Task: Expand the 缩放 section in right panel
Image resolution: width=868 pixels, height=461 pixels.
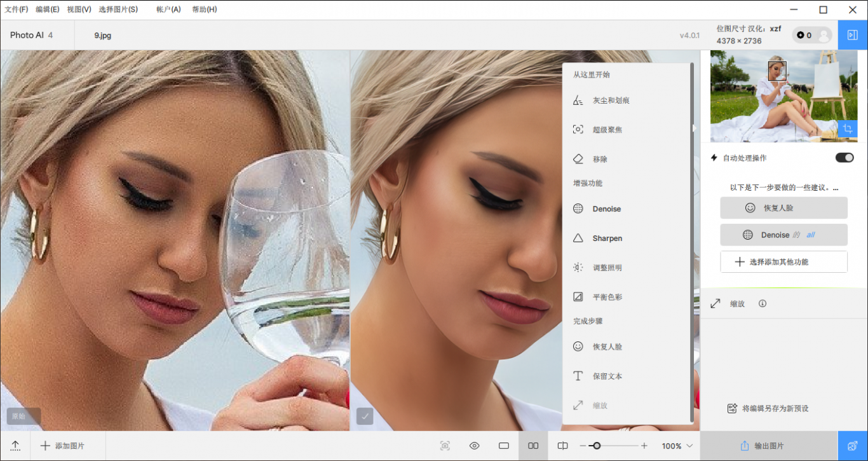Action: [x=737, y=303]
